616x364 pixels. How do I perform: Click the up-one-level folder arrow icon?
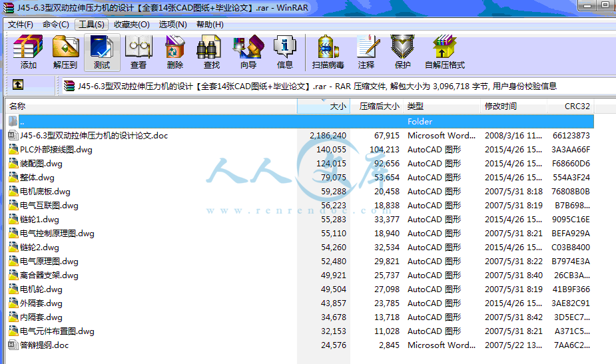[18, 85]
